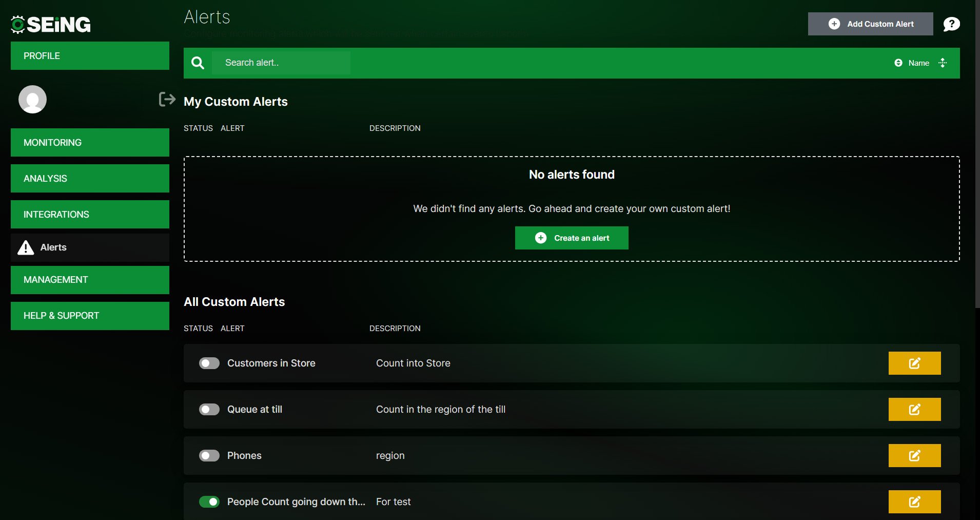
Task: Open the MONITORING section
Action: tap(90, 142)
